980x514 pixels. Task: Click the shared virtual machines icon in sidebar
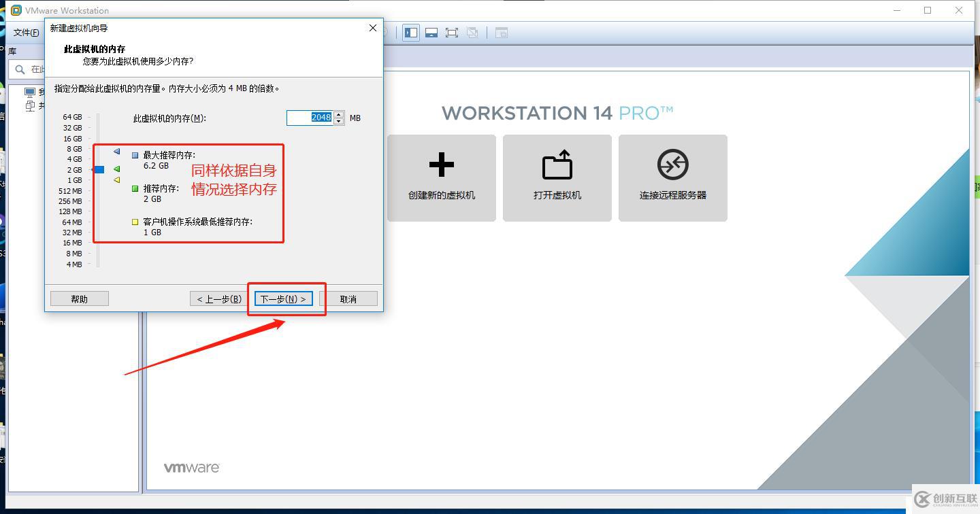pos(30,106)
